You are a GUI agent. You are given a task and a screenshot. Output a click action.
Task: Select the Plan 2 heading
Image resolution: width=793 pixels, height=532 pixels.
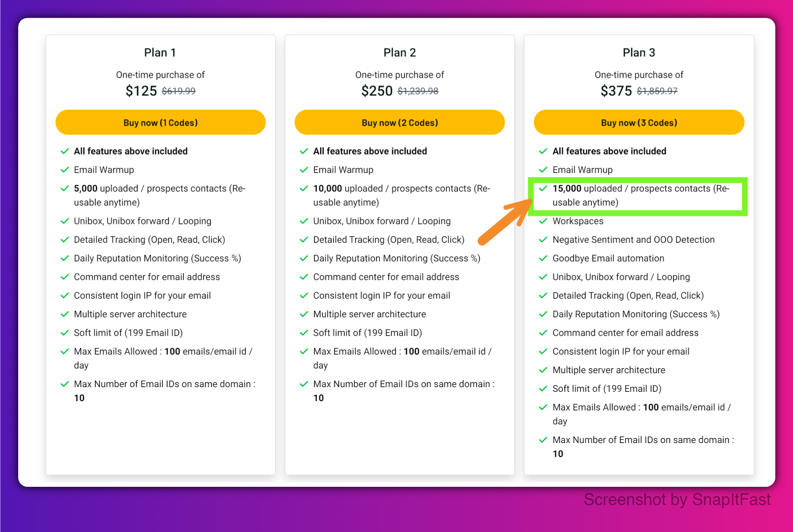point(400,53)
